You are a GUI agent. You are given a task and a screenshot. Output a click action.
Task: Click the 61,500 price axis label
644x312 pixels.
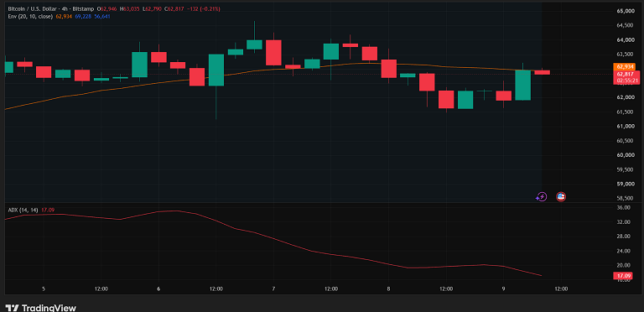625,112
